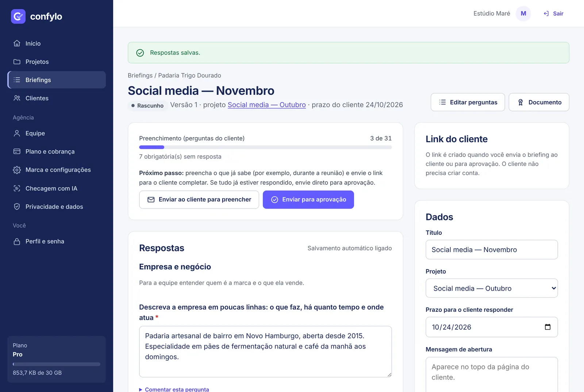
Task: Click the Editar perguntas button
Action: [x=468, y=102]
